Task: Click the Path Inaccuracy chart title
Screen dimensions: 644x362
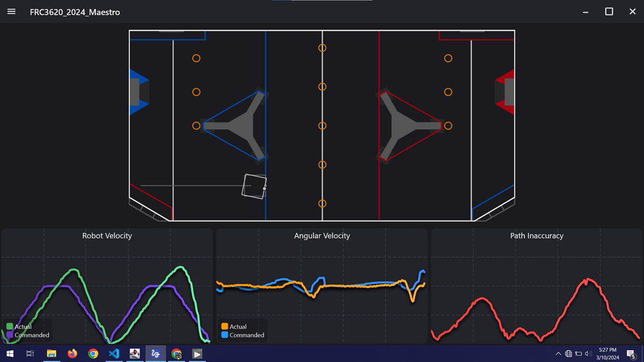Action: (x=536, y=236)
